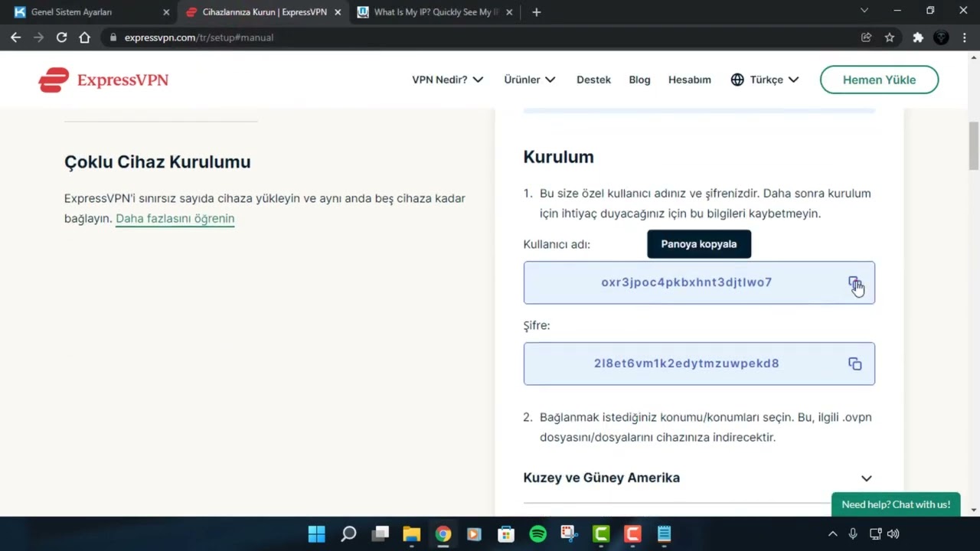The height and width of the screenshot is (551, 980).
Task: Bookmark this page with the star icon
Action: click(x=890, y=37)
